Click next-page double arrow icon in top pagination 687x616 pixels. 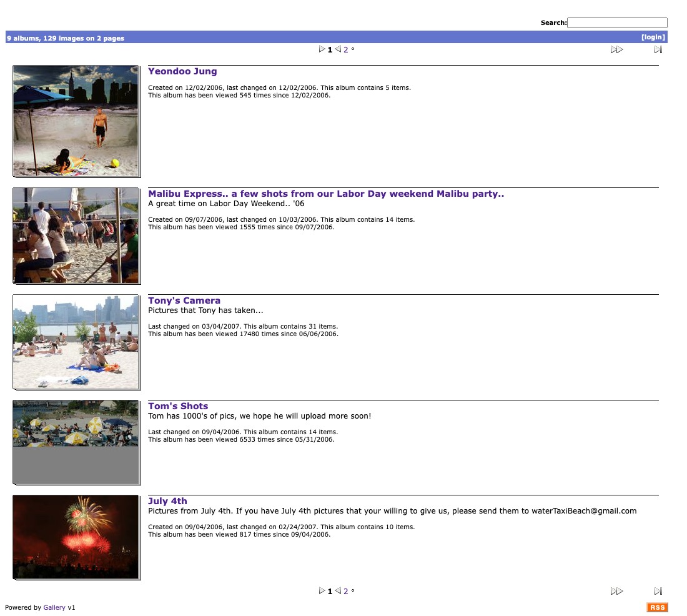(x=616, y=49)
